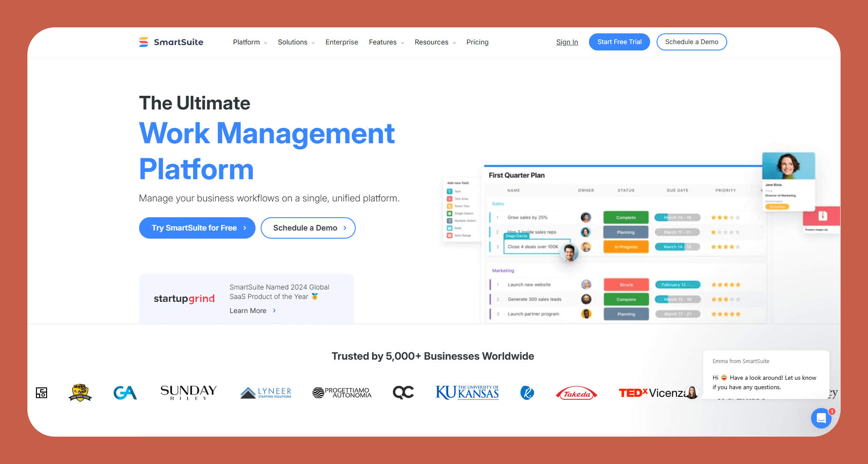Click the orange In Progress status tag
Image resolution: width=868 pixels, height=464 pixels.
[x=626, y=247]
